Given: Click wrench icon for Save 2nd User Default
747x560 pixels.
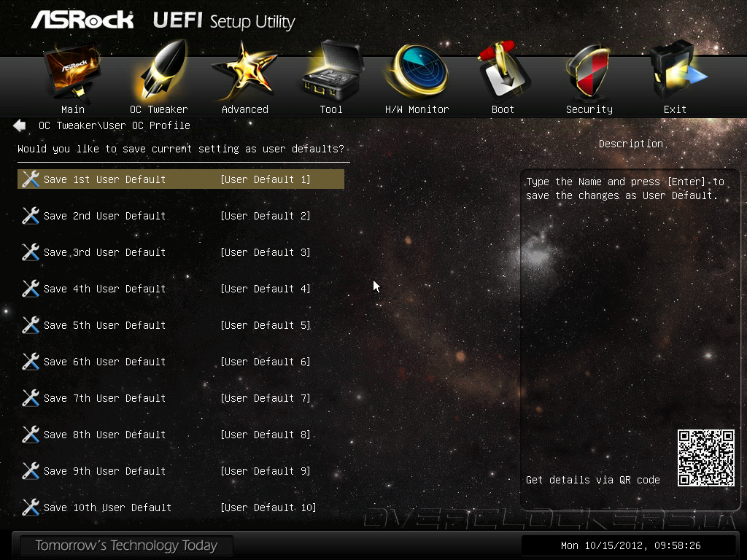Looking at the screenshot, I should [x=31, y=216].
